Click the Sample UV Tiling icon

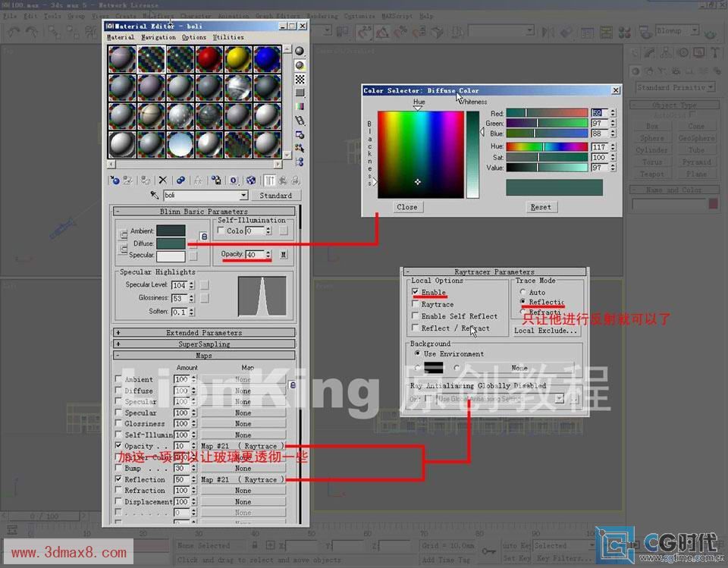pyautogui.click(x=300, y=93)
